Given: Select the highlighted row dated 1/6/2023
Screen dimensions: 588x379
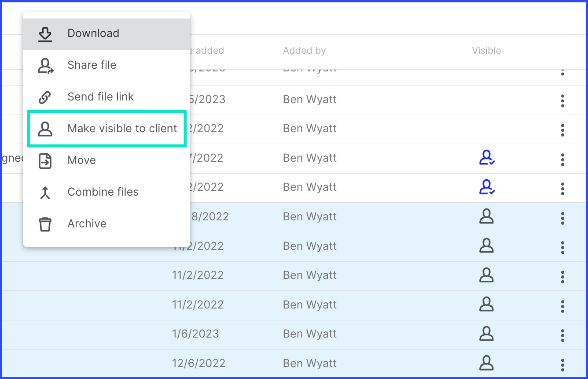Looking at the screenshot, I should 294,334.
